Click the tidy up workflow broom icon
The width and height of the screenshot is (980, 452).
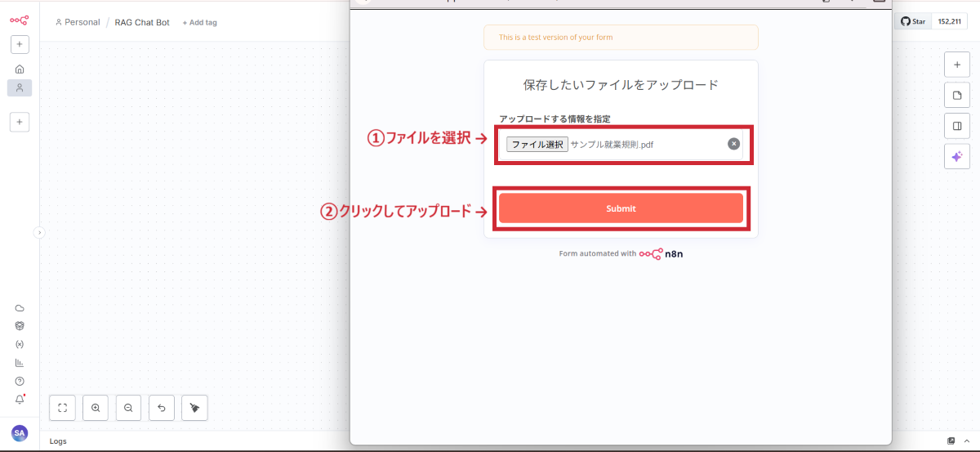coord(194,407)
